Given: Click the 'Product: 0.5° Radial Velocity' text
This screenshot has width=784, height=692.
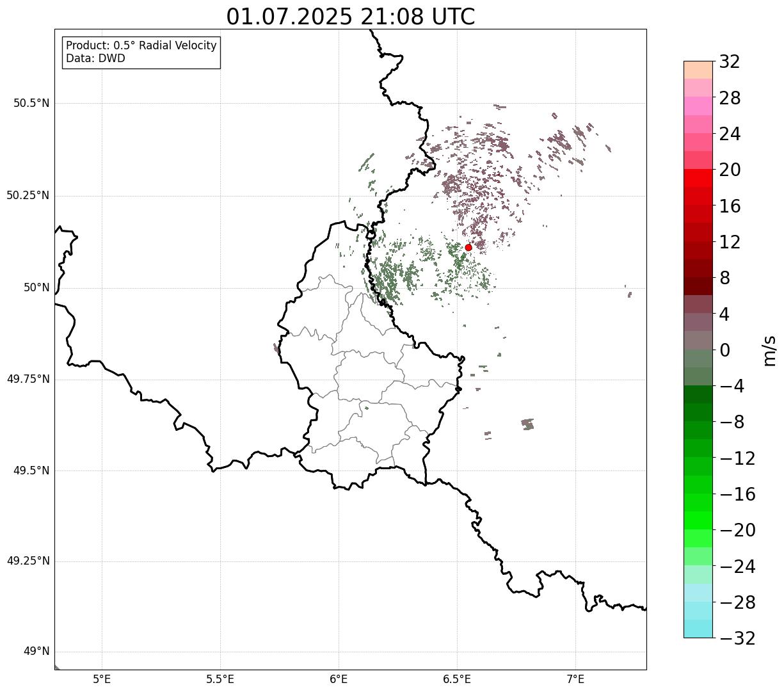Looking at the screenshot, I should (x=141, y=46).
